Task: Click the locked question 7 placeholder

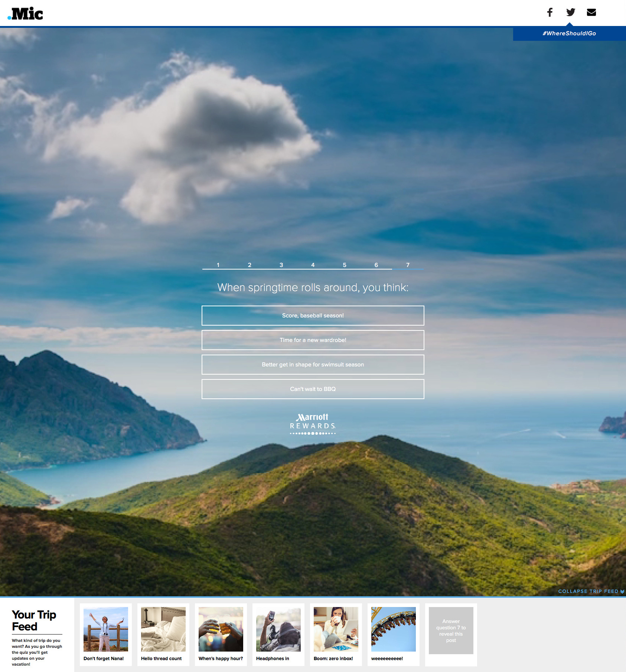Action: pos(451,630)
